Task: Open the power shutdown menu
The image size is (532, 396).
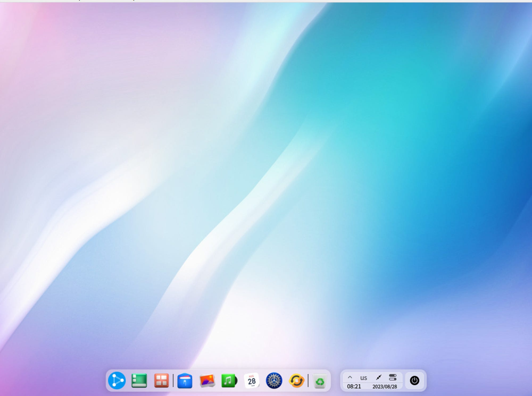Action: pyautogui.click(x=415, y=381)
